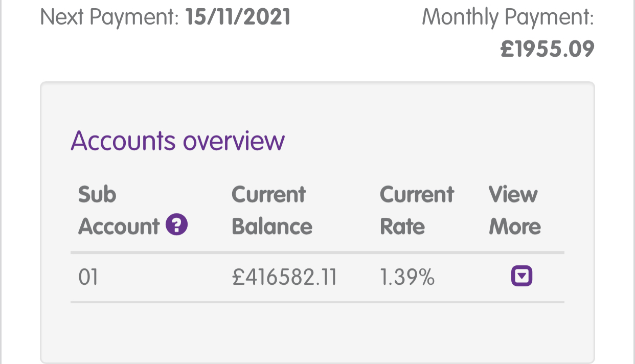Click the 1.39% rate value
This screenshot has width=635, height=364.
(407, 277)
